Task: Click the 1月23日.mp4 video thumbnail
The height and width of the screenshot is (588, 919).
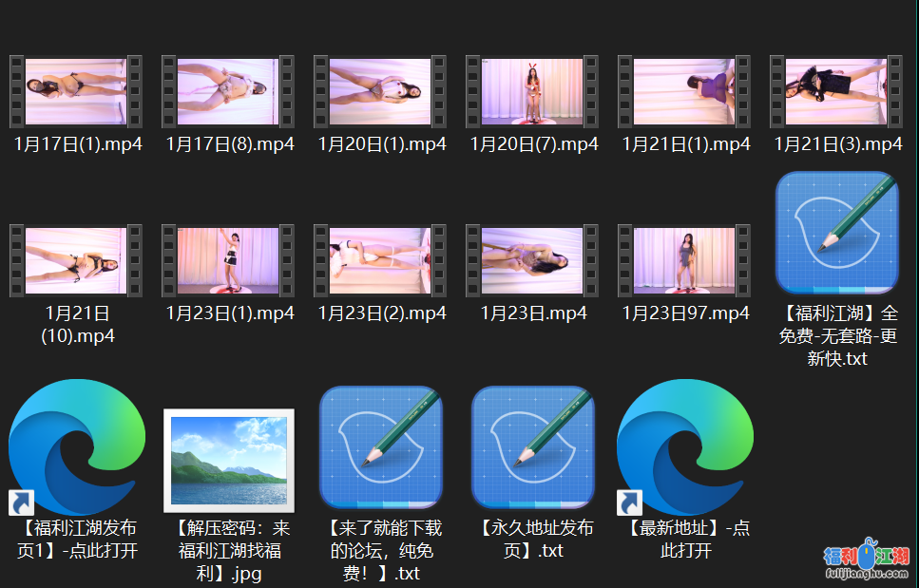Action: (x=532, y=260)
